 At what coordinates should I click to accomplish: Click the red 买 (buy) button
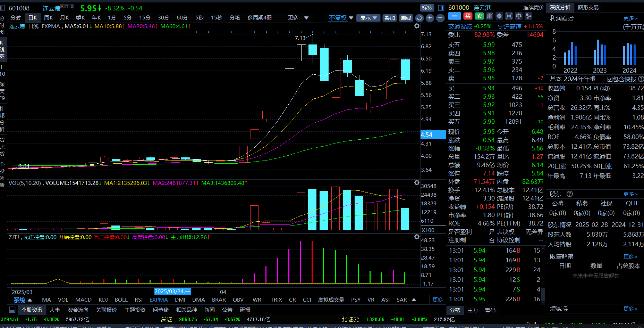click(x=468, y=16)
